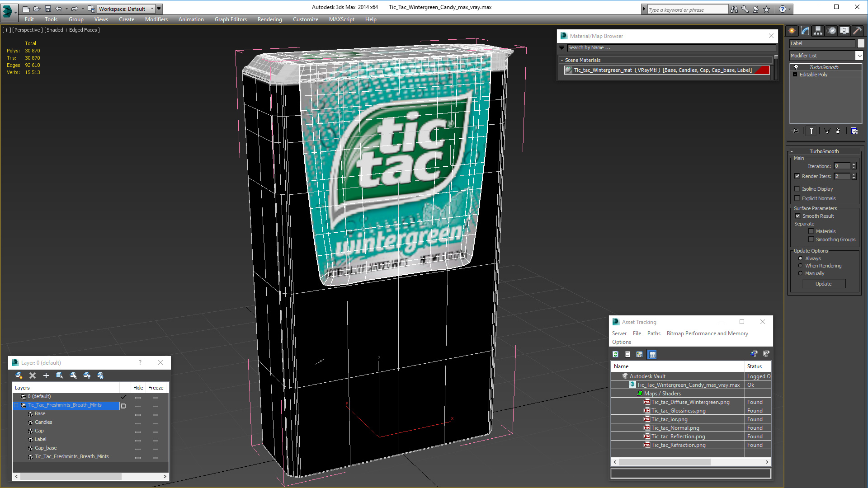The width and height of the screenshot is (868, 488).
Task: Open Bitmap Performance and Memory menu
Action: pyautogui.click(x=707, y=333)
